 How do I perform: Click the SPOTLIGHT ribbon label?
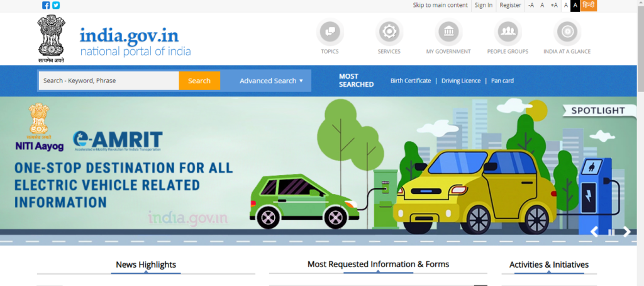(x=599, y=110)
